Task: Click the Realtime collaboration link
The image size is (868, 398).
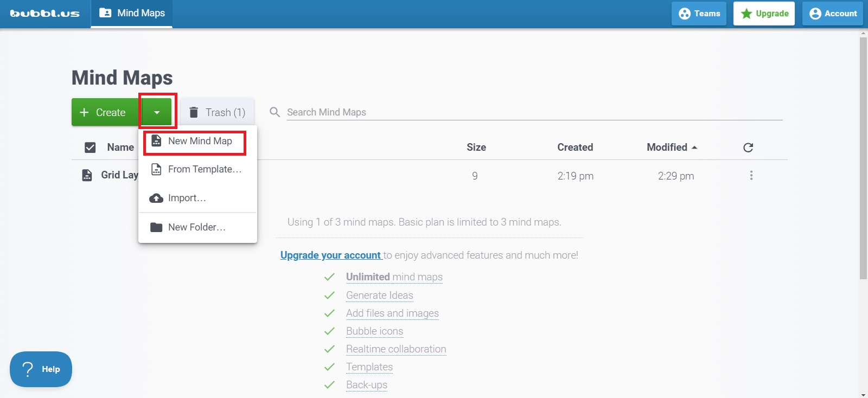Action: (396, 349)
